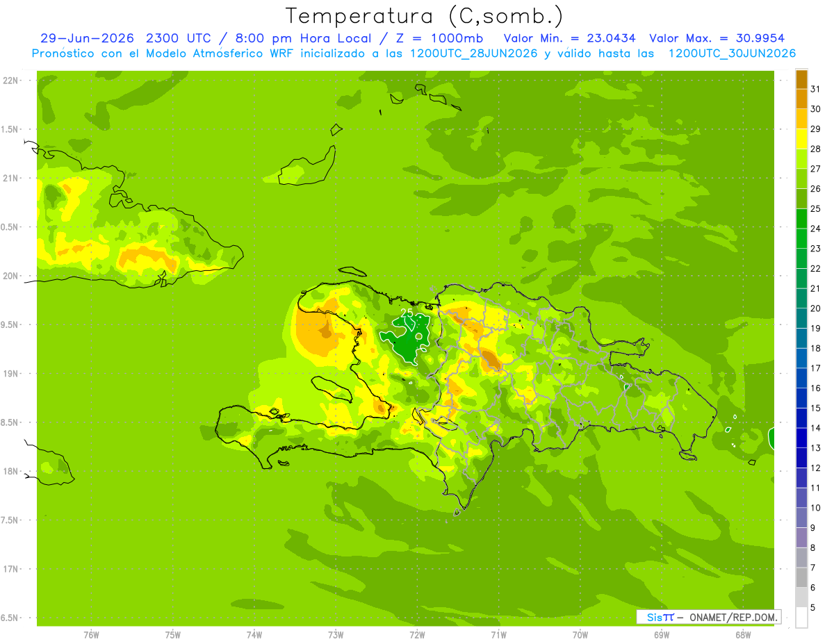Screen dimensions: 834x644
Task: Click the "75W" longitude label
Action: click(x=173, y=635)
